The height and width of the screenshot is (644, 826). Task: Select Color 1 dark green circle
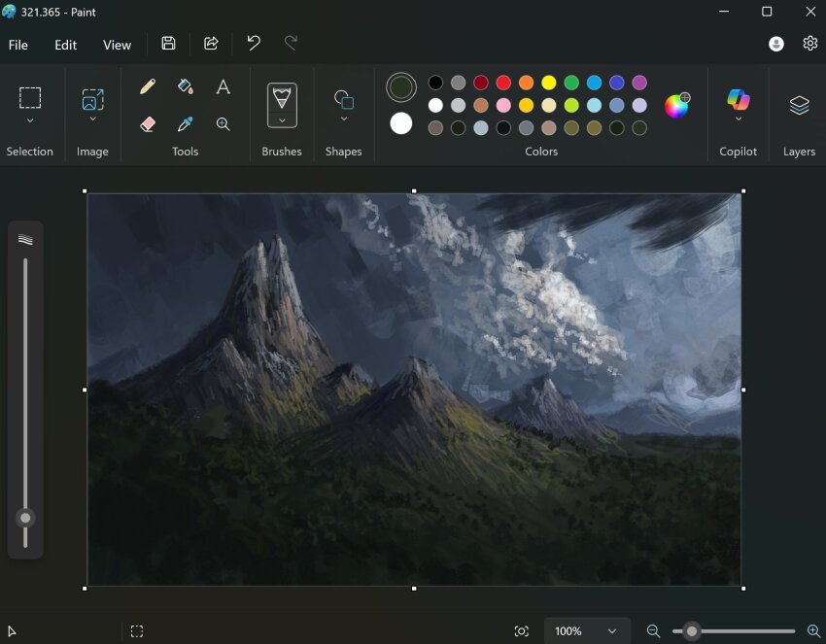point(401,87)
